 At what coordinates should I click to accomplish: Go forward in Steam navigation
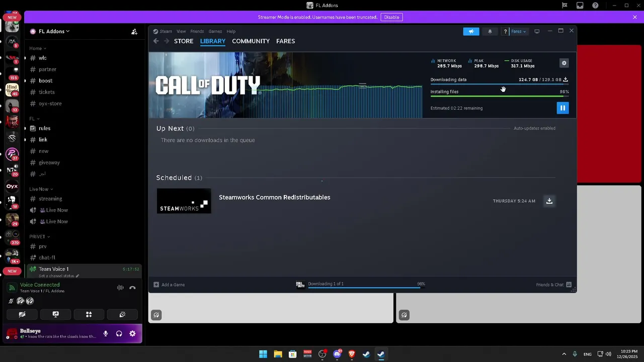pos(166,41)
